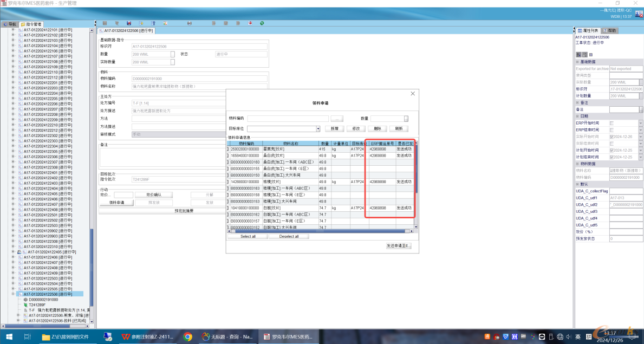Screen dimensions: 644x344
Task: Open 计划结束时间 date dropdown arrow
Action: [641, 157]
